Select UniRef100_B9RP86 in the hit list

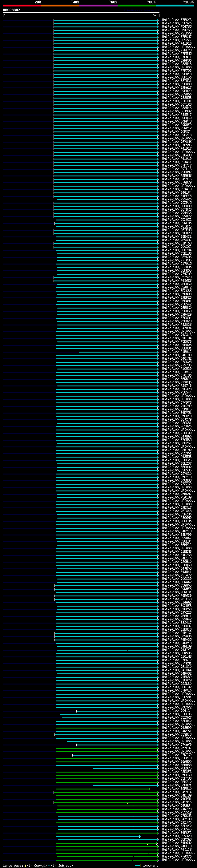[177, 61]
